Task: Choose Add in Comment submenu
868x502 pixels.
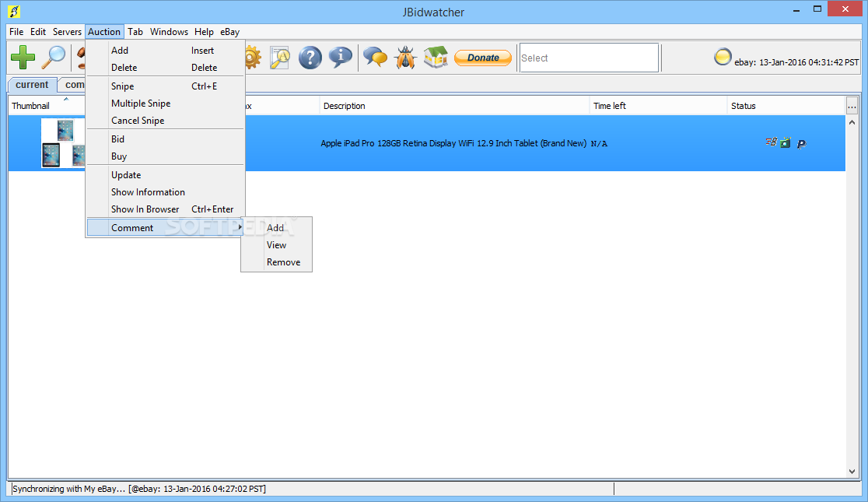Action: click(276, 228)
